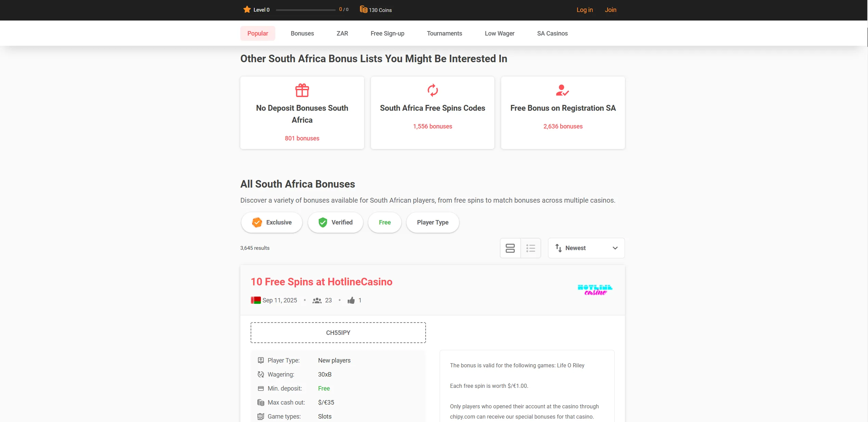Click the Join link

pos(610,10)
